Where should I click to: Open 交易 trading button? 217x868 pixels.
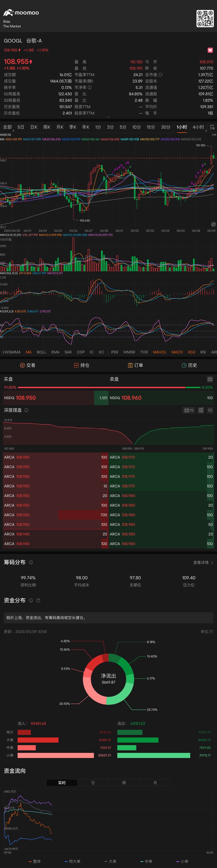coord(28,365)
